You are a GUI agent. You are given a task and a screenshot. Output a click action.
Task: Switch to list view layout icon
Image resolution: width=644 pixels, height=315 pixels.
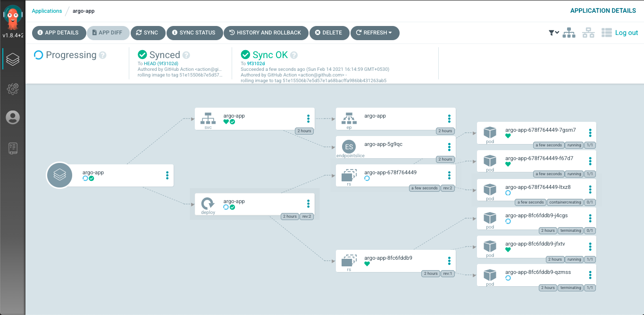tap(607, 33)
